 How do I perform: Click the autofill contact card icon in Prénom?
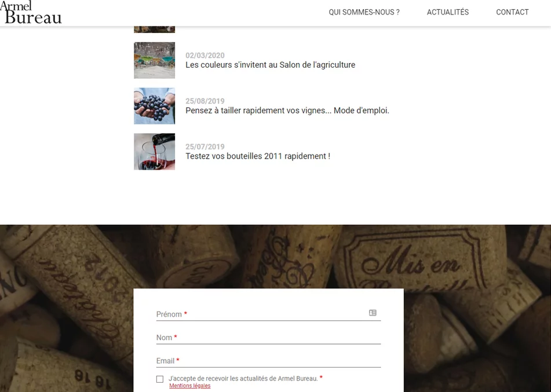point(373,313)
